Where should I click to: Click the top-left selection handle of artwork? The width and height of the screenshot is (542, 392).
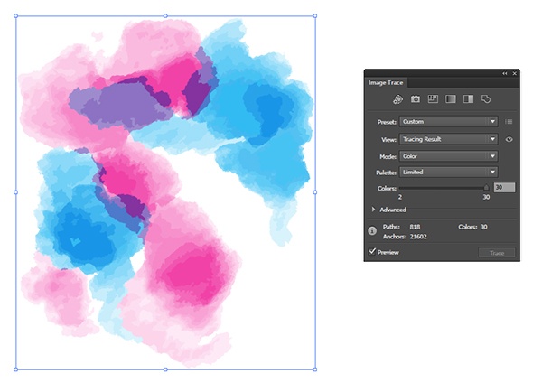(16, 16)
